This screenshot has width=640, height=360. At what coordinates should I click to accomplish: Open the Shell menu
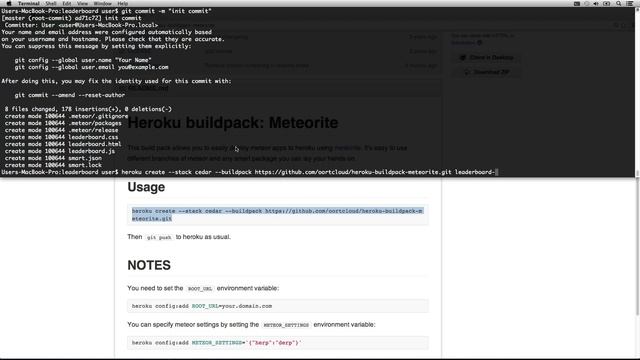pos(51,3)
